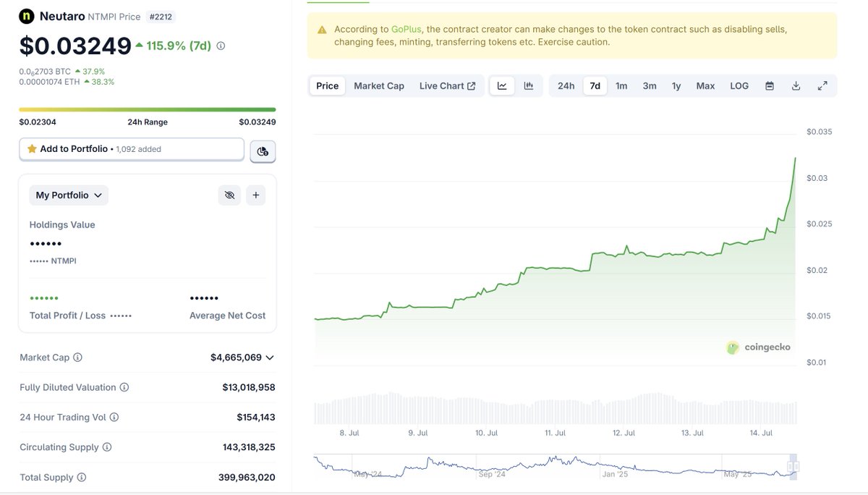Switch to the Price tab
868x495 pixels.
pyautogui.click(x=327, y=85)
